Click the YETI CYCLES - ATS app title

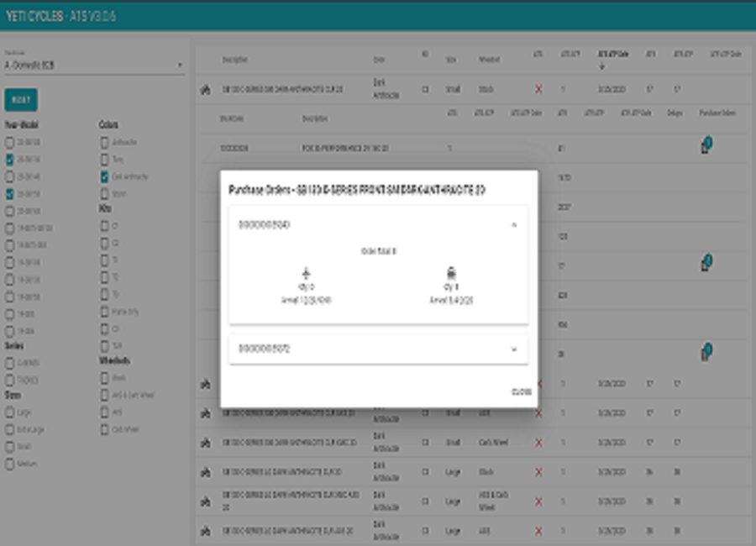pos(61,17)
